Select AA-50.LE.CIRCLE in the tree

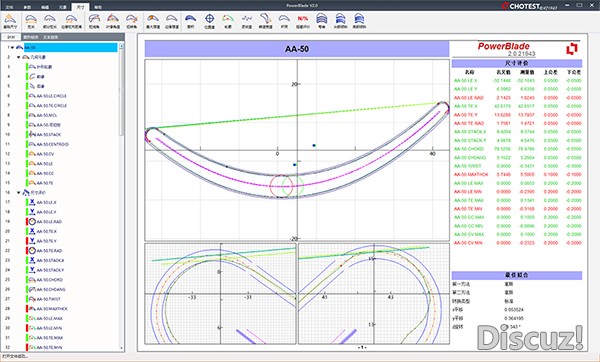click(51, 96)
